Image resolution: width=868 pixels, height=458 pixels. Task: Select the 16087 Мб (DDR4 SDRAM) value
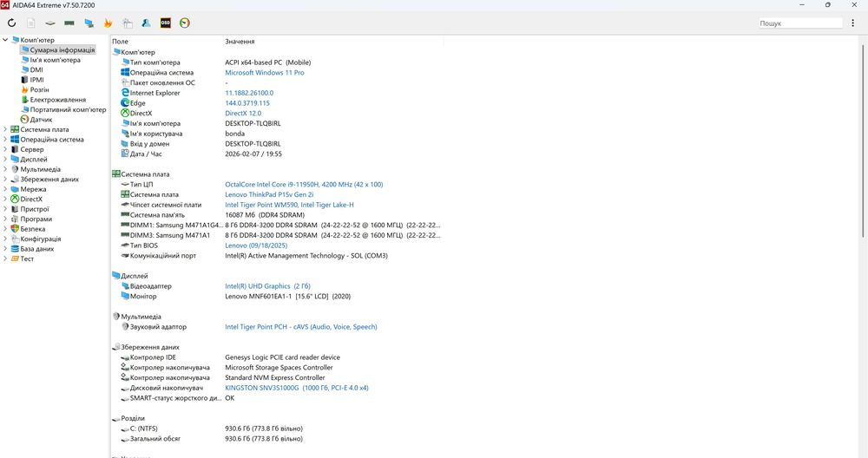point(265,214)
